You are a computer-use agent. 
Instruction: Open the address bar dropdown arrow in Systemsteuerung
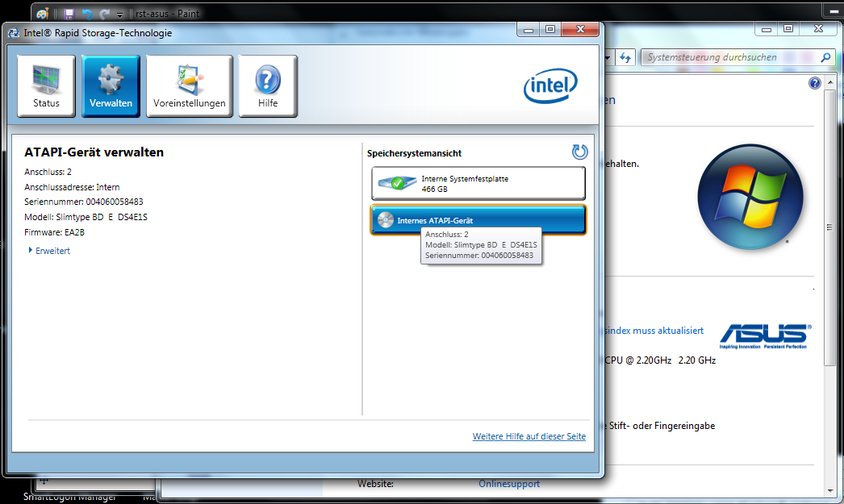608,57
